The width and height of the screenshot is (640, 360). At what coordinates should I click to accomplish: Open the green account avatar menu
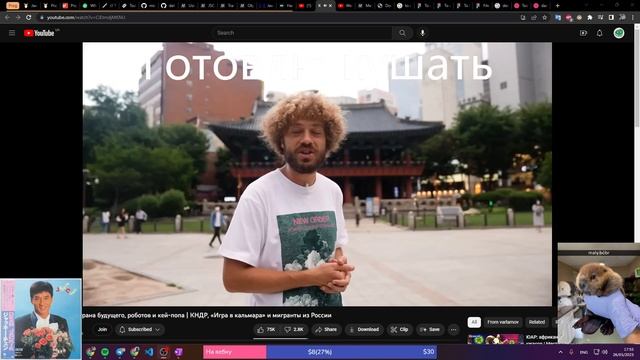[x=619, y=33]
